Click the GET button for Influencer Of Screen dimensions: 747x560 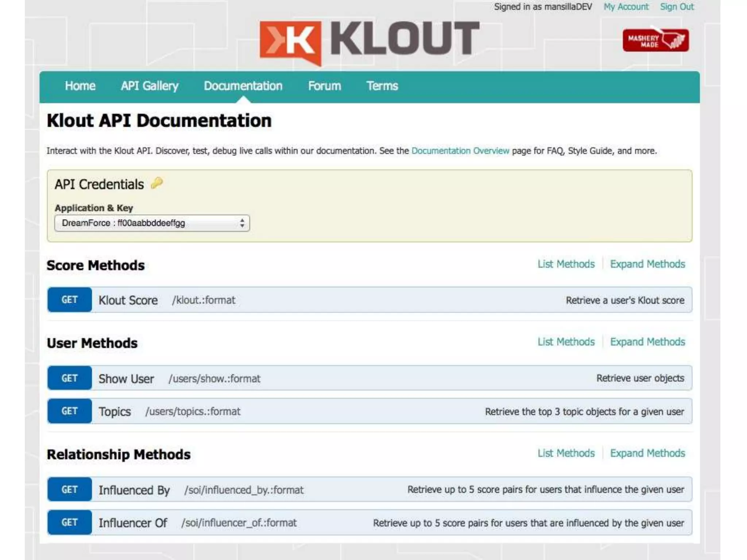pos(70,522)
